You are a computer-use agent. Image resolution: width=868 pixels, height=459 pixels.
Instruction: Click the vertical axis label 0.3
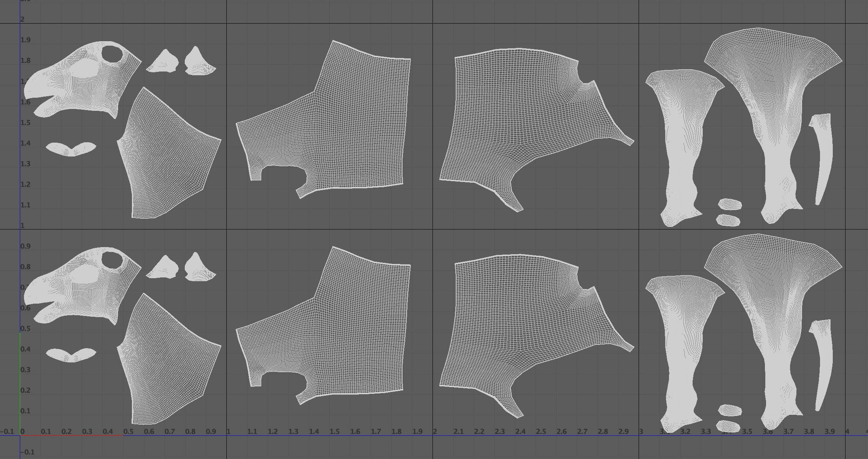[25, 370]
